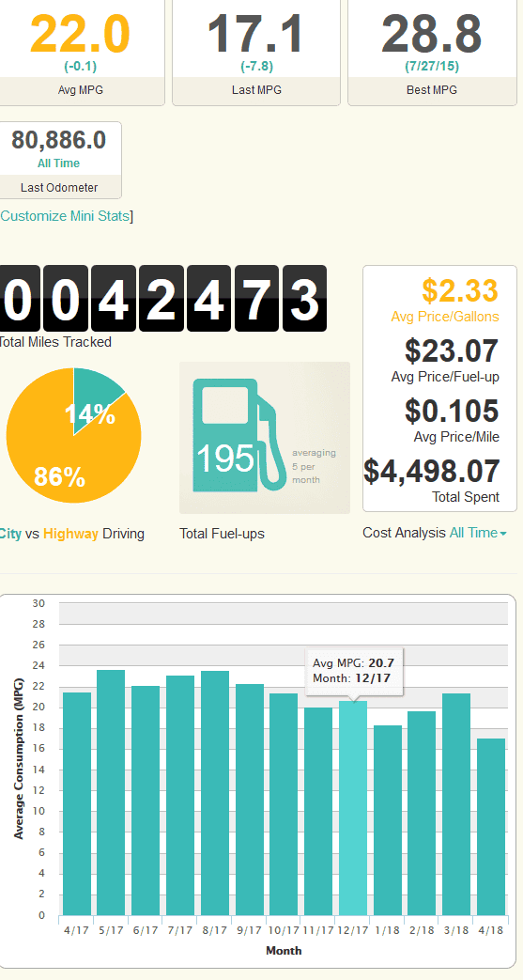Screen dimensions: 523x980
Task: Click the 195 Total Fuel-ups count
Action: point(225,459)
